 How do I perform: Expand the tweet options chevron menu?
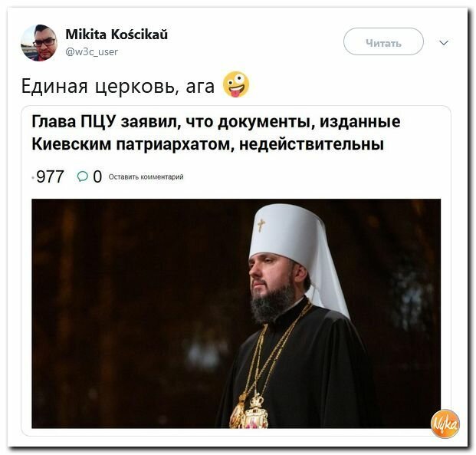(x=444, y=43)
